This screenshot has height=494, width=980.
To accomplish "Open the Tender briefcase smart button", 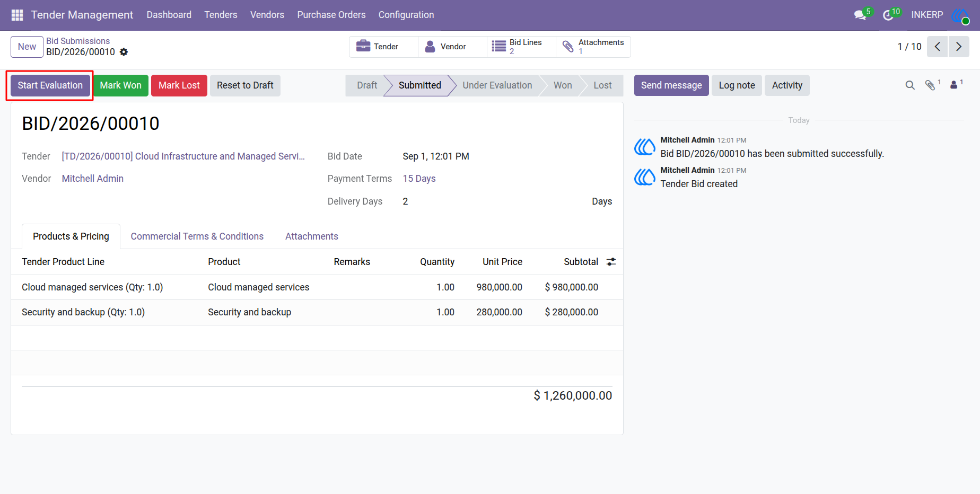I will tap(383, 47).
